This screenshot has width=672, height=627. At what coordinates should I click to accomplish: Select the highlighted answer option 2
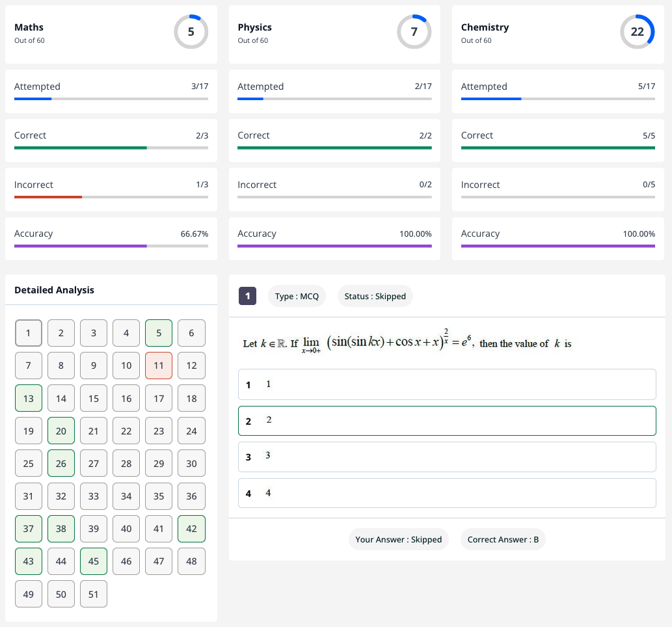[x=447, y=421]
